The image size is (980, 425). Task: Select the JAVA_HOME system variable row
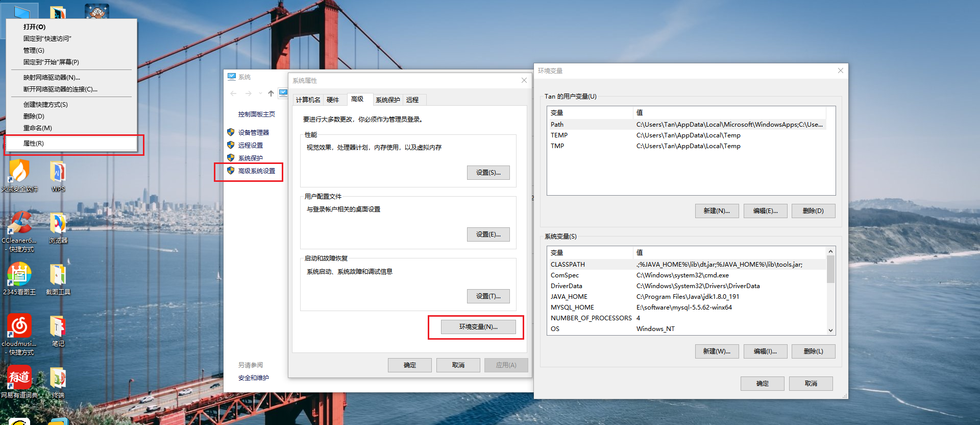click(569, 297)
